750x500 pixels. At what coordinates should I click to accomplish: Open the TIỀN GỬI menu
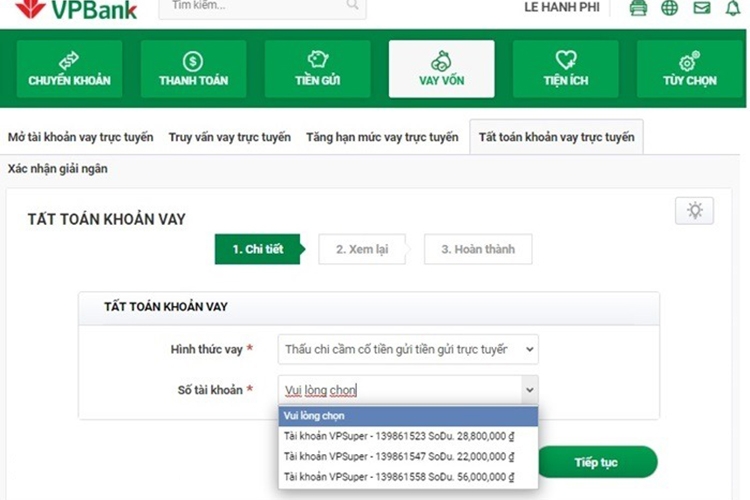[x=318, y=69]
